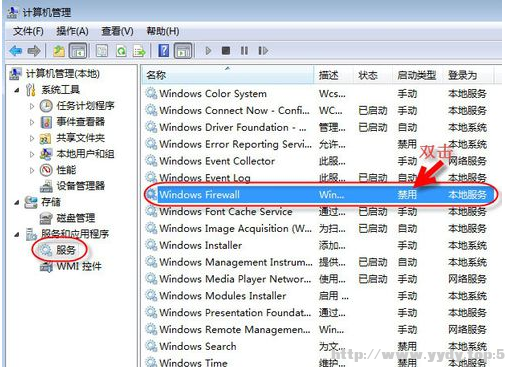
Task: Expand the 共享文件夹 node arrow
Action: tap(32, 138)
